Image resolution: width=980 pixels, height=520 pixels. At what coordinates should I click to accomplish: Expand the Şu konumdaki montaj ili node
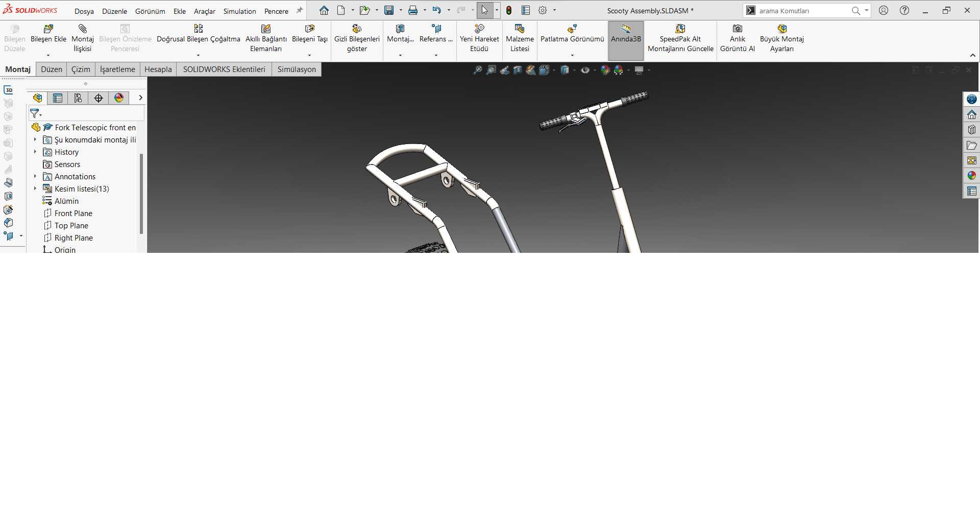coord(35,139)
